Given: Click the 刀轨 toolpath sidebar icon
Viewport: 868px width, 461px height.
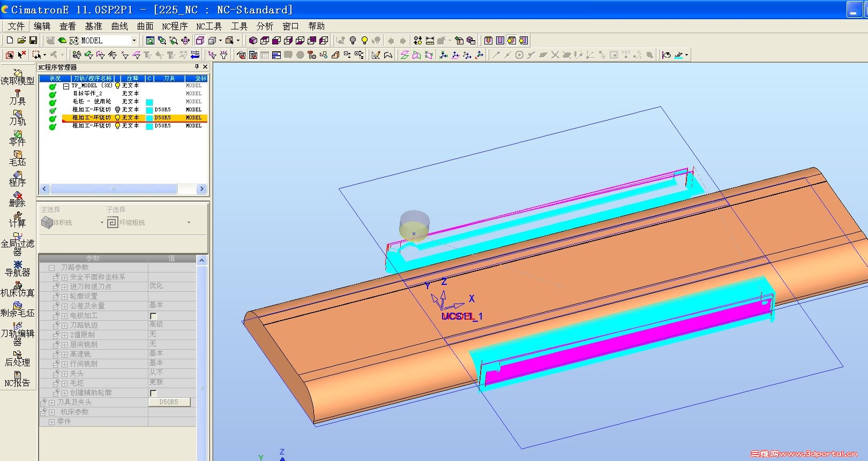Looking at the screenshot, I should (x=17, y=118).
